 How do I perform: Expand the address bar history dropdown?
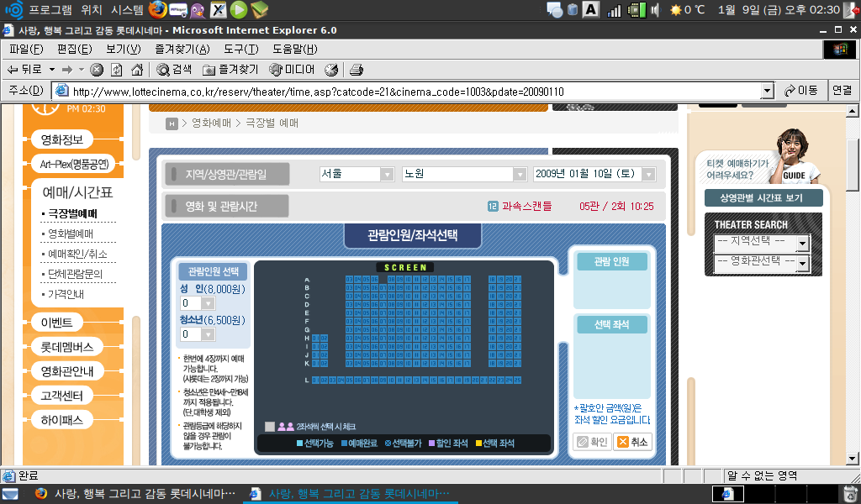(768, 91)
